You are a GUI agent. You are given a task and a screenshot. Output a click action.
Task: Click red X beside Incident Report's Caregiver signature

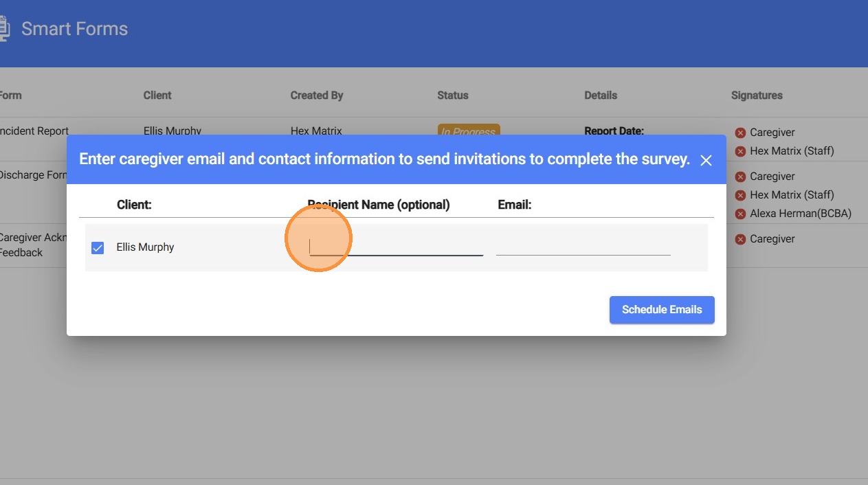click(x=740, y=133)
